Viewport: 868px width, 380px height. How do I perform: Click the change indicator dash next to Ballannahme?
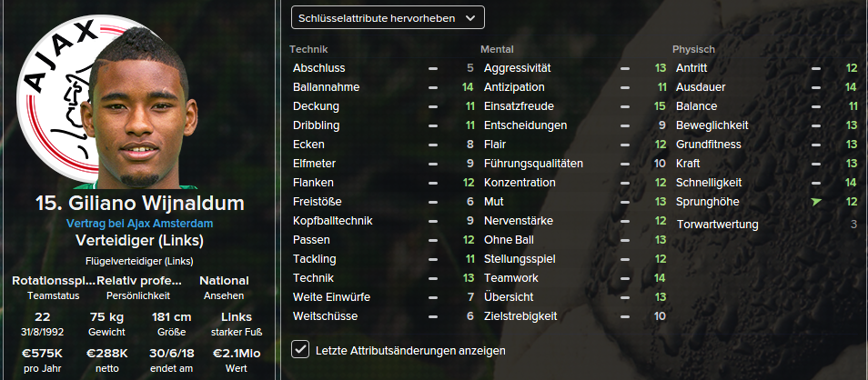pyautogui.click(x=433, y=87)
